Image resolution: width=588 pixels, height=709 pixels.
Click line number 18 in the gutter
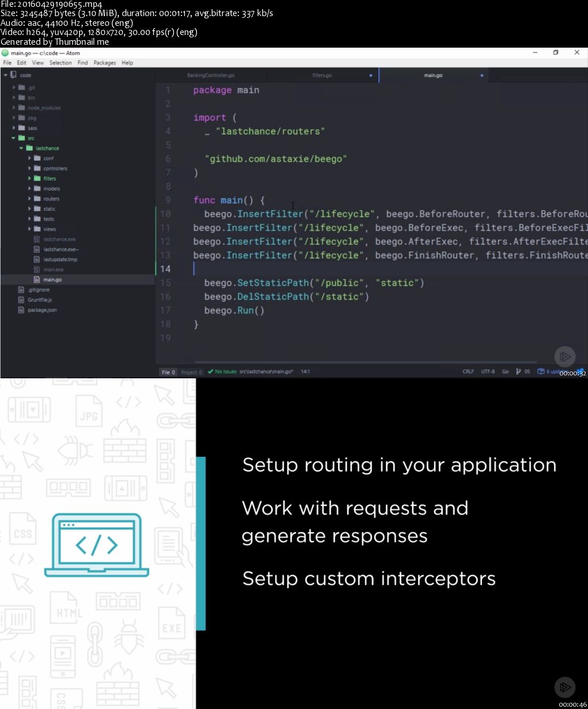(165, 324)
